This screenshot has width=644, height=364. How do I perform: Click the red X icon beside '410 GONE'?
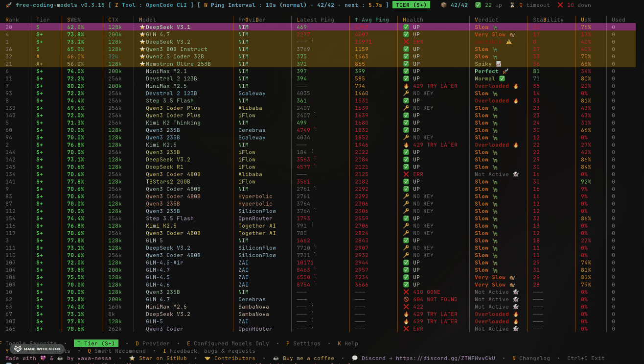coord(406,292)
